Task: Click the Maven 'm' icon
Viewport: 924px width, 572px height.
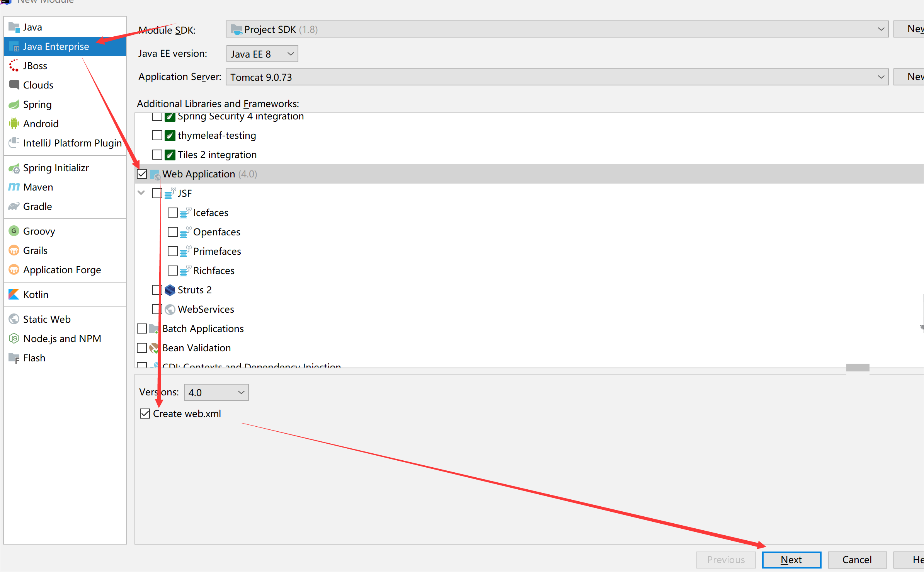Action: click(14, 187)
